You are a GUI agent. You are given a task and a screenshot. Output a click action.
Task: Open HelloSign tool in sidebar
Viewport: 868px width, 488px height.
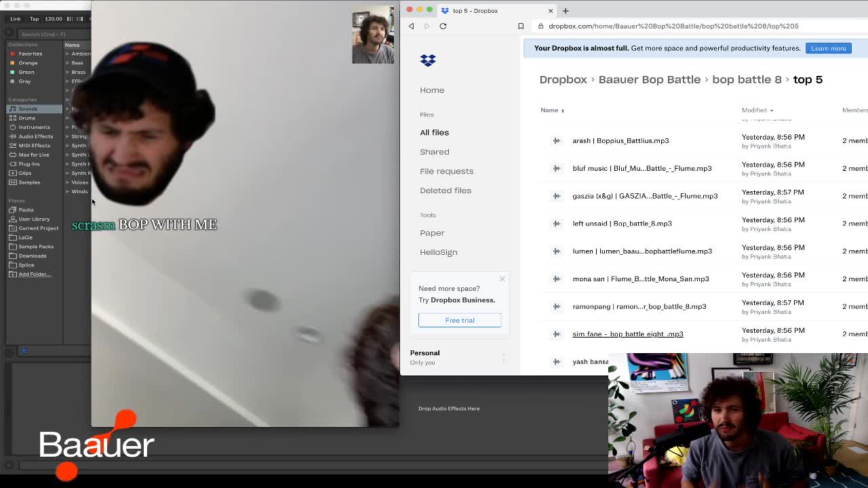[438, 252]
